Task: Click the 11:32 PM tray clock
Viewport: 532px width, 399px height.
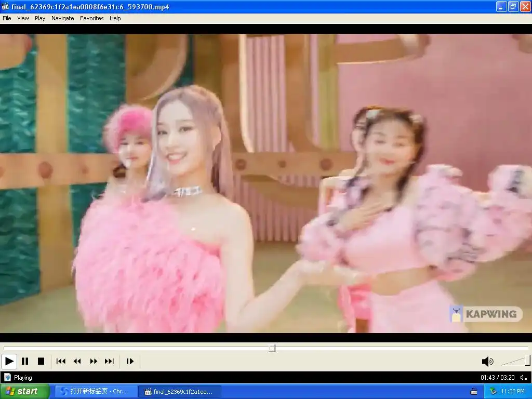Action: (513, 392)
